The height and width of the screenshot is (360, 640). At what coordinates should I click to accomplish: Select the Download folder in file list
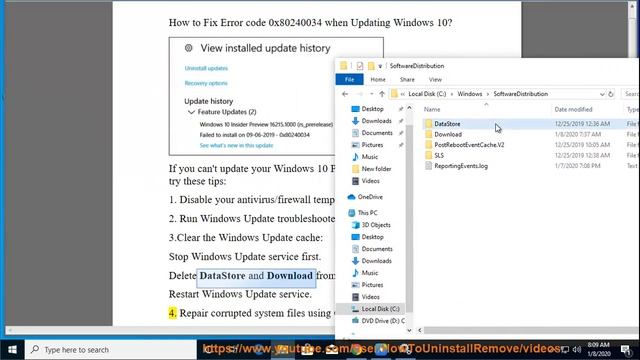click(448, 134)
